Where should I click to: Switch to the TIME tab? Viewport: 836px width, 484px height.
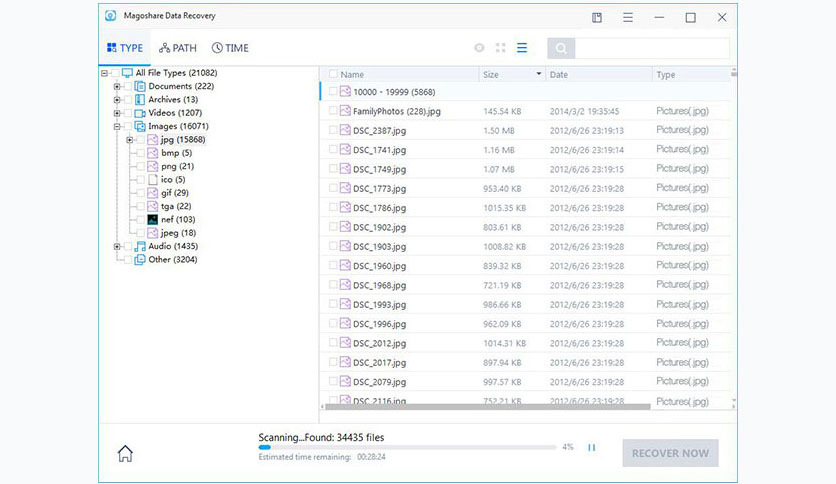point(230,48)
